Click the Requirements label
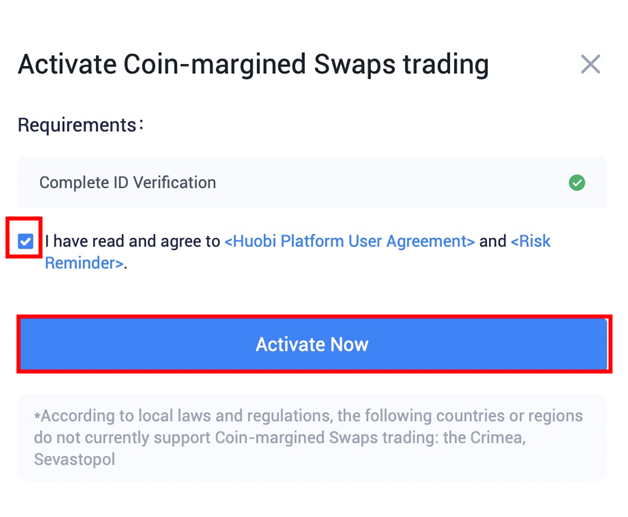Image resolution: width=628 pixels, height=517 pixels. [81, 125]
